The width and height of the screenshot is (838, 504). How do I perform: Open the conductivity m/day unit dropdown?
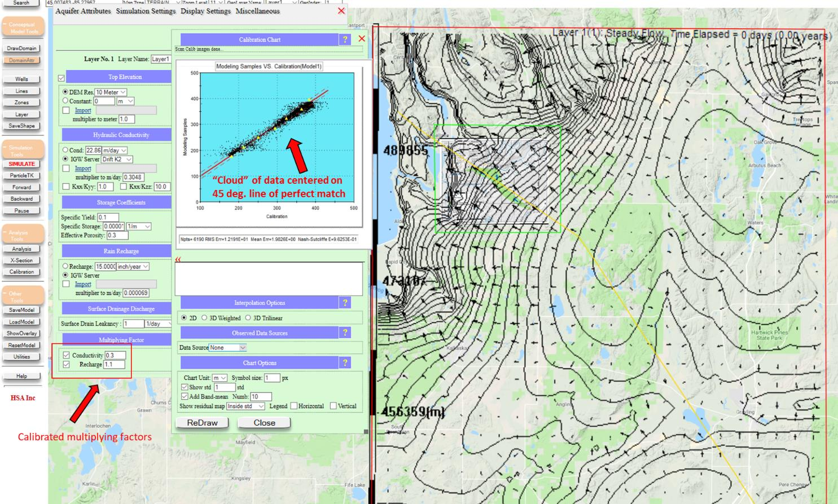click(x=115, y=151)
